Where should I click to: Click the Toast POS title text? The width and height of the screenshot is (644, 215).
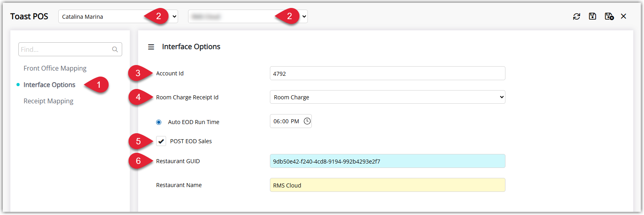[x=29, y=16]
